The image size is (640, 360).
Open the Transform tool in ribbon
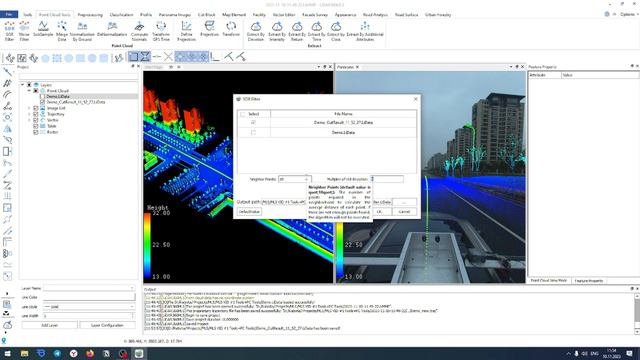pyautogui.click(x=231, y=29)
